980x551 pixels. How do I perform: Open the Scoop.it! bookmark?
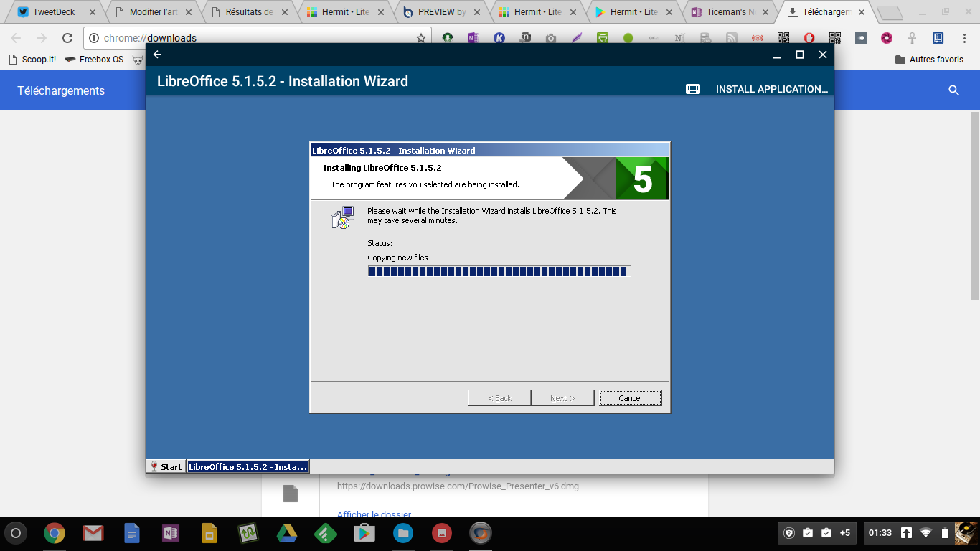pyautogui.click(x=32, y=60)
